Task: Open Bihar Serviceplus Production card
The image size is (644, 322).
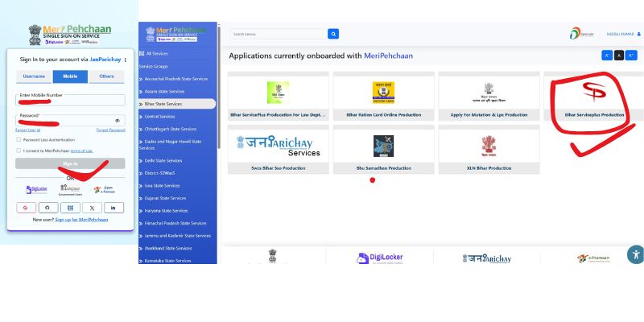Action: (x=594, y=96)
